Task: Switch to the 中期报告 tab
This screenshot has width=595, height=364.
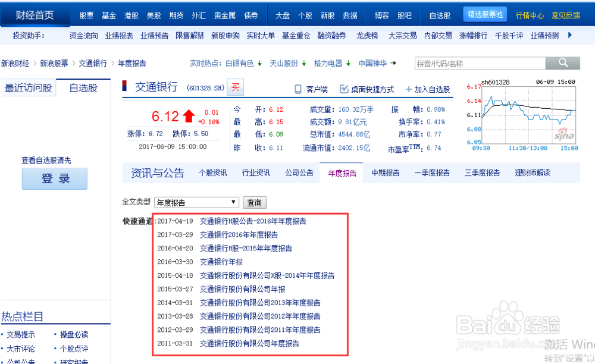Action: [385, 173]
